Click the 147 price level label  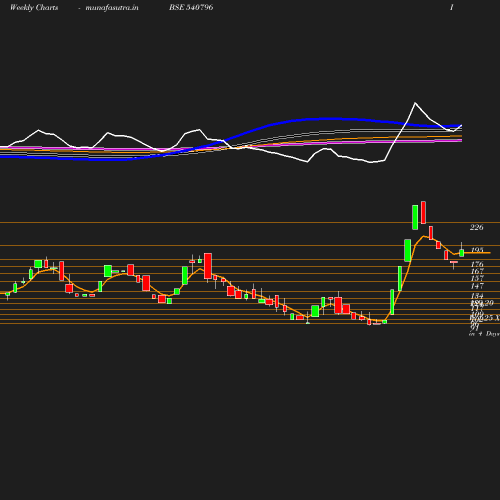(477, 286)
